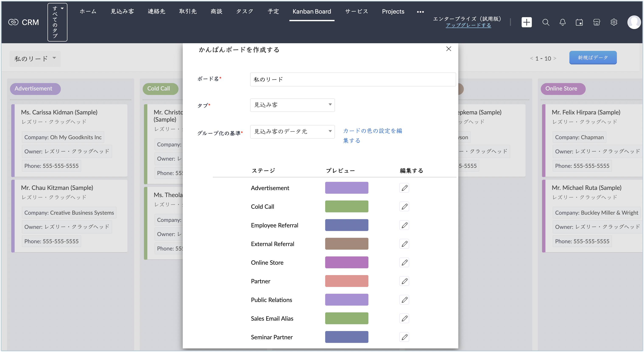Switch to the 商談 tab
Viewport: 644px width, 352px height.
216,11
